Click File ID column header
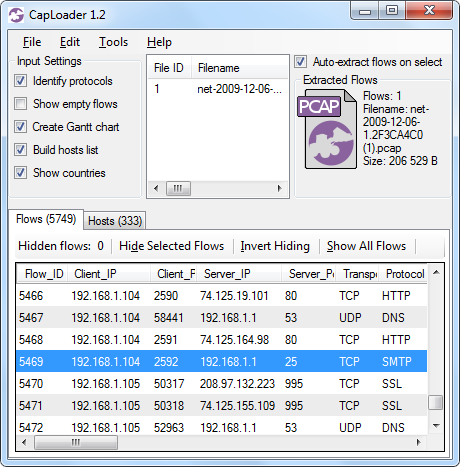460x467 pixels. [169, 68]
